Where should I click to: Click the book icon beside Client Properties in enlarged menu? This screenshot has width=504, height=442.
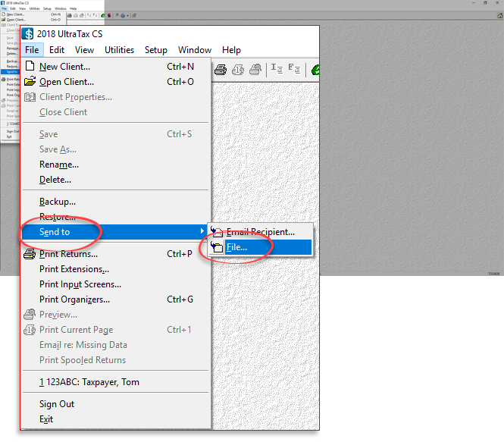(x=30, y=97)
